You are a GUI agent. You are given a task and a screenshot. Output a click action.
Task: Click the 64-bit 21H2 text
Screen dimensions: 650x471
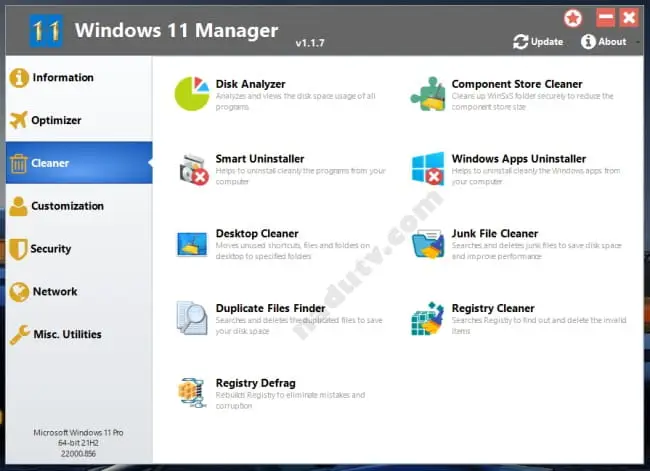pyautogui.click(x=78, y=443)
